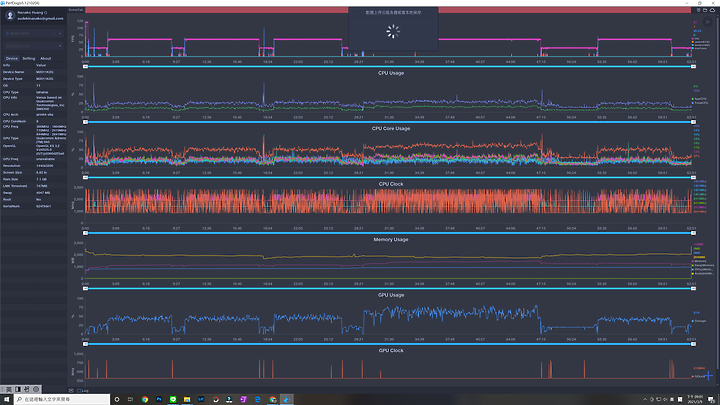Switch to the active PerfDog taskbar icon
Viewport: 720px width, 405px height.
286,399
